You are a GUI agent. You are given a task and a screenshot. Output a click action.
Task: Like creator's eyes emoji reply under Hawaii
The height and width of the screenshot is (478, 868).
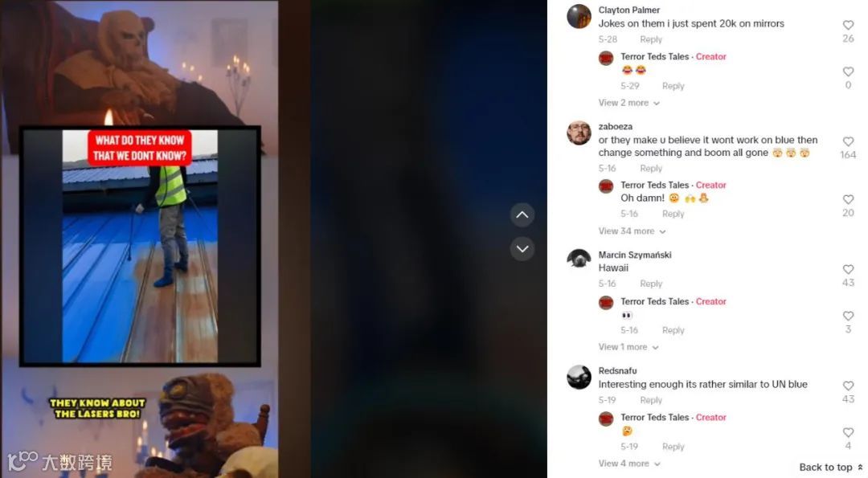pos(848,316)
